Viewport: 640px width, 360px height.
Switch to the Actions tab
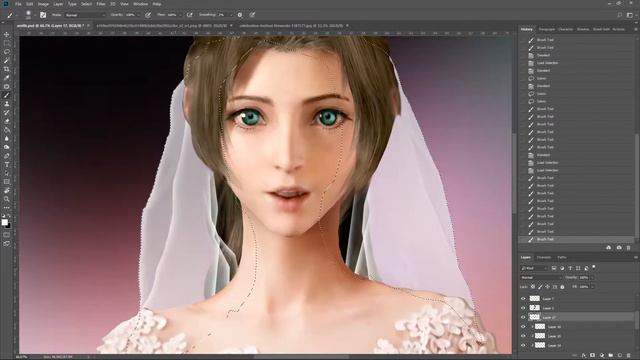(618, 29)
